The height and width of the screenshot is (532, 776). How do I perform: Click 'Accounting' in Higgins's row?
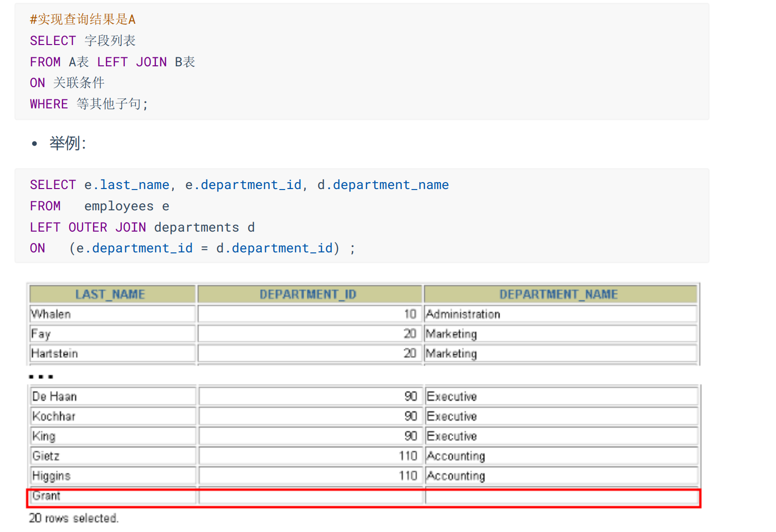(456, 476)
